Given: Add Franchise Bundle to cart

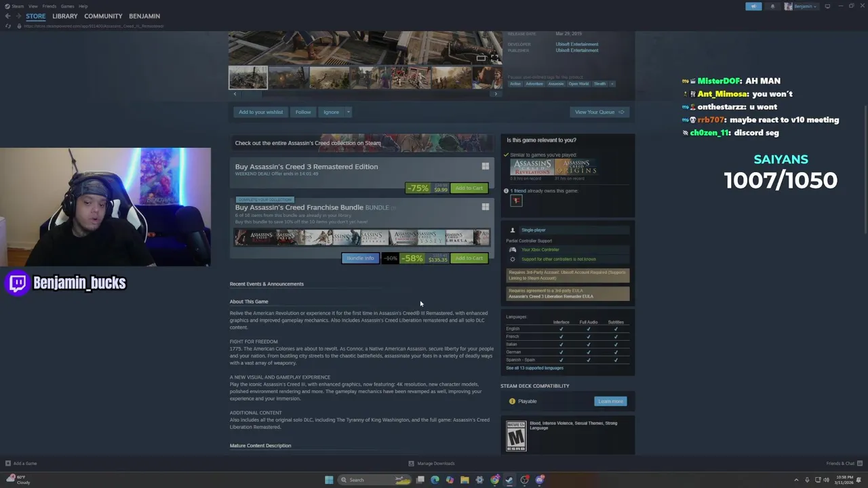Looking at the screenshot, I should click(x=469, y=258).
